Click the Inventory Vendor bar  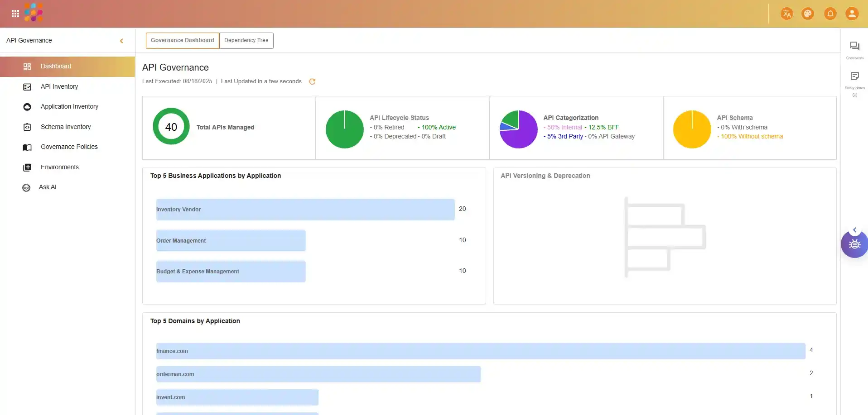(305, 210)
